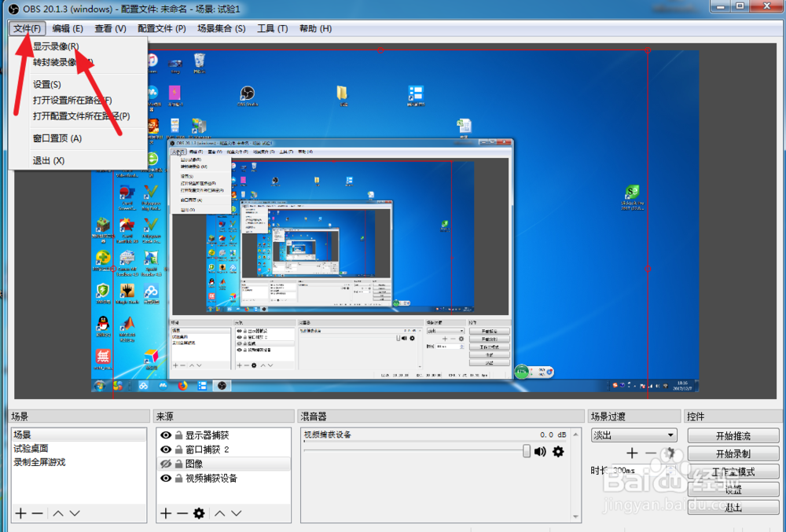
Task: Open the 淡出 scene transition dropdown
Action: 634,435
